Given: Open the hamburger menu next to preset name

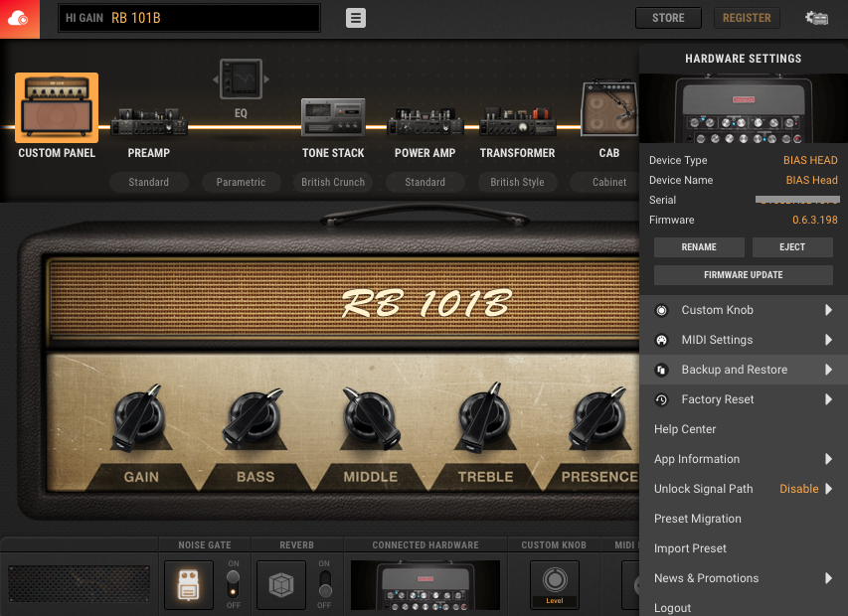Looking at the screenshot, I should click(x=355, y=17).
